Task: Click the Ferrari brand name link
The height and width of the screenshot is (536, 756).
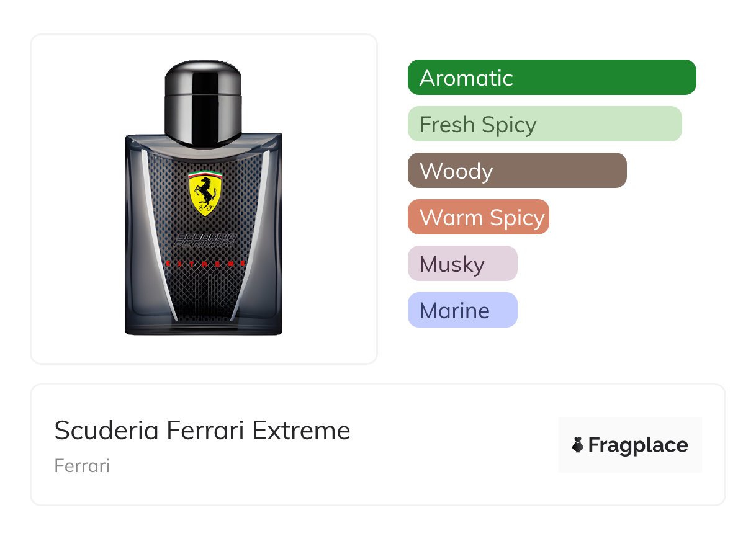Action: coord(82,465)
